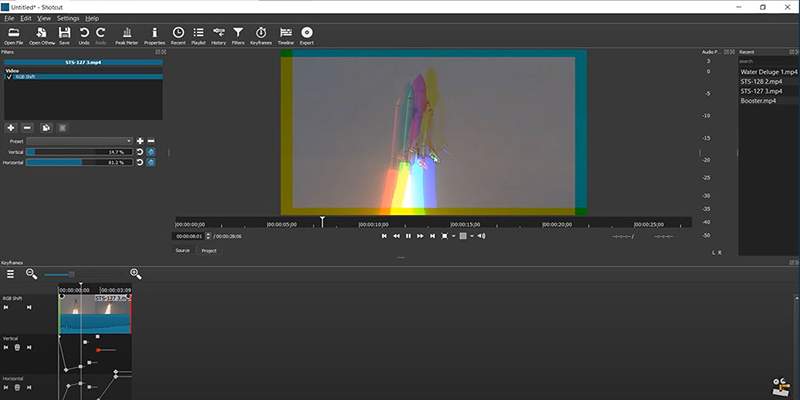This screenshot has height=400, width=800.
Task: Switch to the Project tab
Action: click(x=209, y=251)
